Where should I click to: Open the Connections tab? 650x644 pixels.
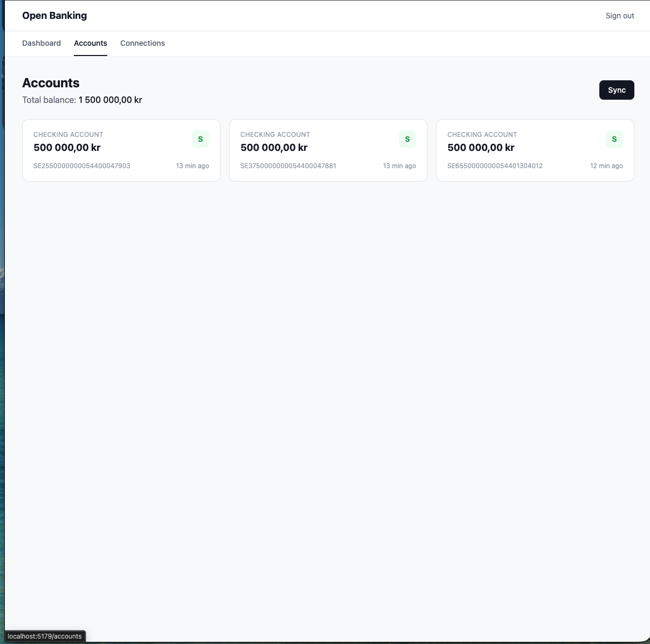(x=142, y=43)
